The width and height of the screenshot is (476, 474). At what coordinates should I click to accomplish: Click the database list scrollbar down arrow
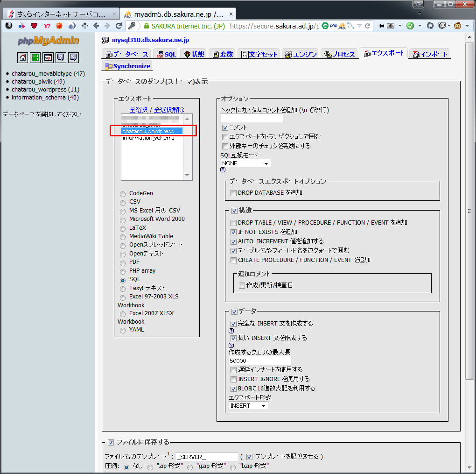[187, 175]
